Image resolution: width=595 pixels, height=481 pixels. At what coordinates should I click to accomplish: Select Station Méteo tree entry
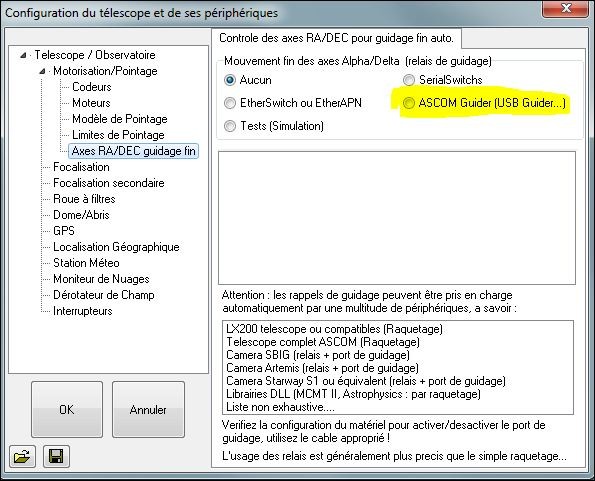pyautogui.click(x=86, y=263)
